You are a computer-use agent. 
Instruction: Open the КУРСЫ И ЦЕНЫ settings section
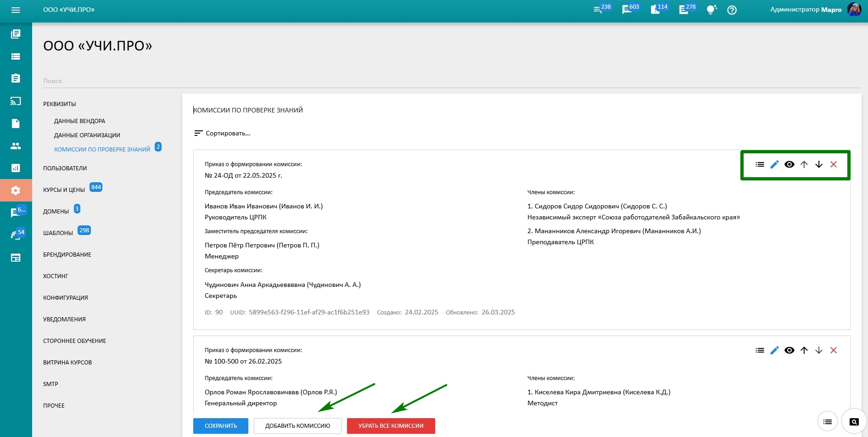[x=64, y=190]
